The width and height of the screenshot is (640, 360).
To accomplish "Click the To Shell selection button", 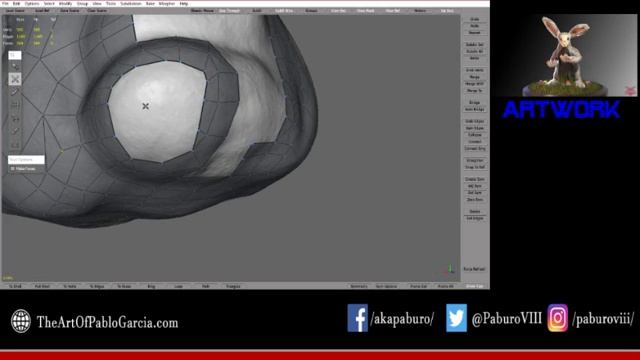I will pyautogui.click(x=15, y=287).
